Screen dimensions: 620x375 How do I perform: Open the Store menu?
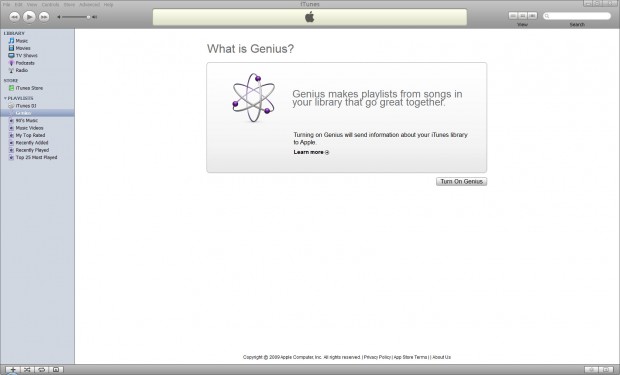69,5
